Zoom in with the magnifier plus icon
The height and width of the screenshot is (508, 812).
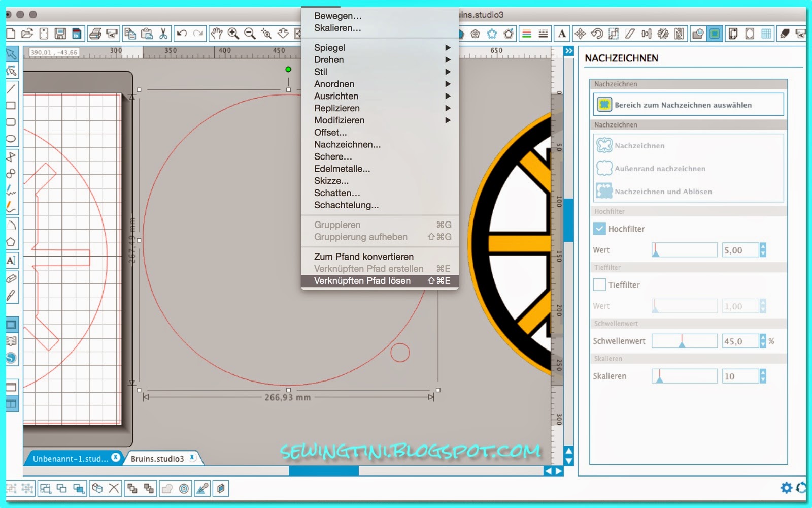(x=233, y=34)
